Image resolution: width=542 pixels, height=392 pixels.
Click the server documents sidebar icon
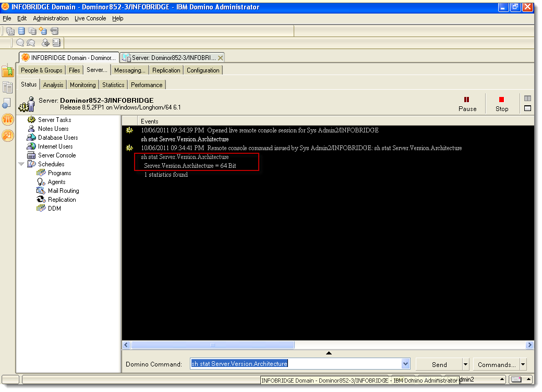tap(8, 87)
